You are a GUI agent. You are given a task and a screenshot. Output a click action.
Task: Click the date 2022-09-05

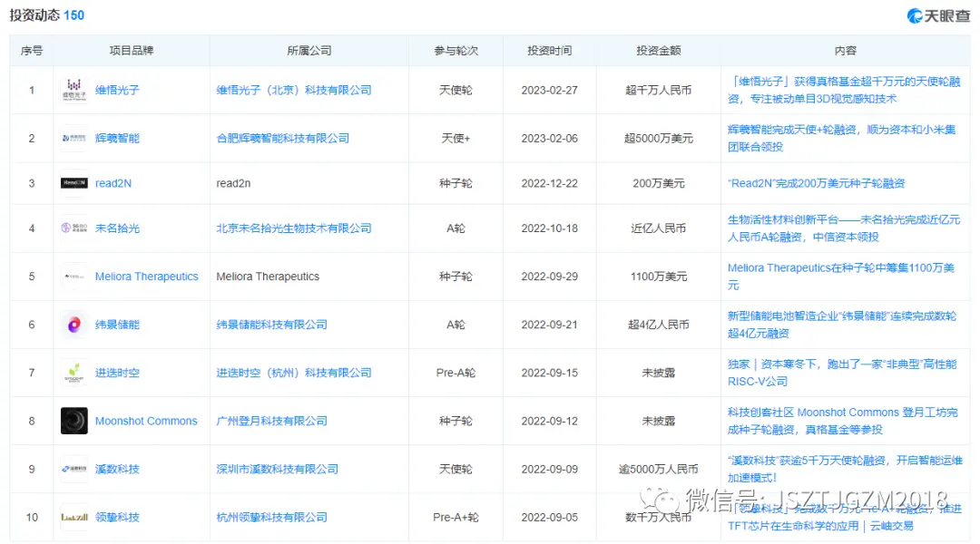click(549, 517)
